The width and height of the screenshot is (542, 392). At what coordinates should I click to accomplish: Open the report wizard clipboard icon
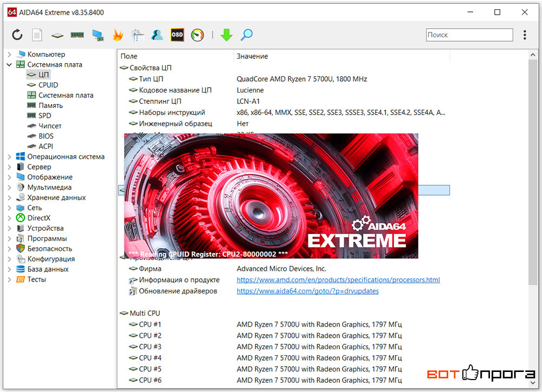click(x=138, y=35)
